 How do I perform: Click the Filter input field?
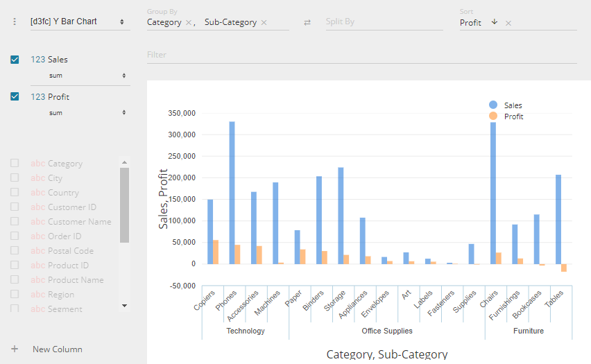tap(361, 55)
